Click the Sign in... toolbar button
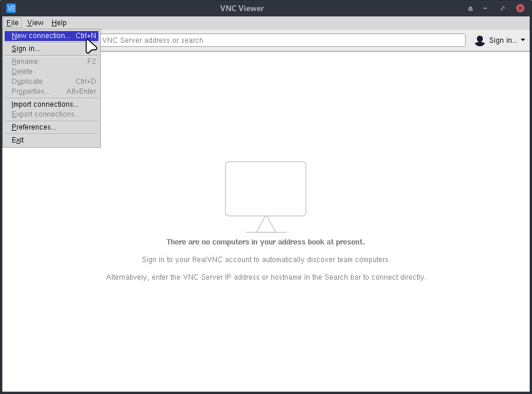Image resolution: width=532 pixels, height=394 pixels. [x=499, y=40]
